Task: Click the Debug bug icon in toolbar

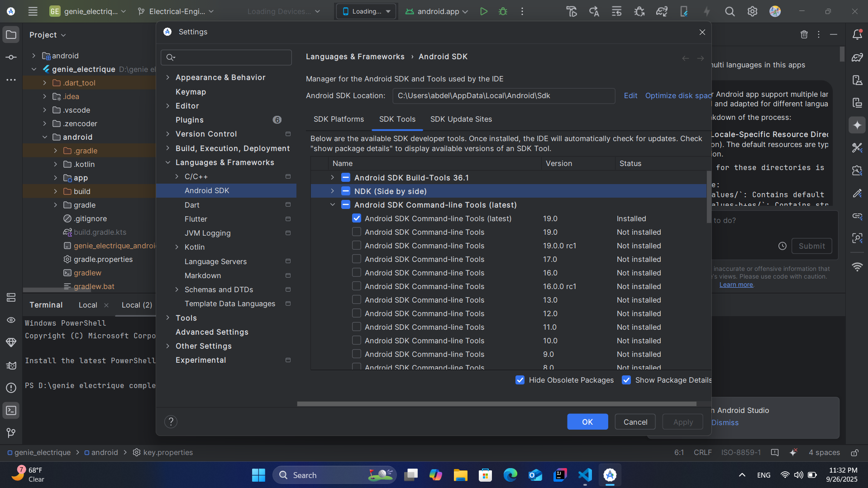Action: tap(503, 11)
